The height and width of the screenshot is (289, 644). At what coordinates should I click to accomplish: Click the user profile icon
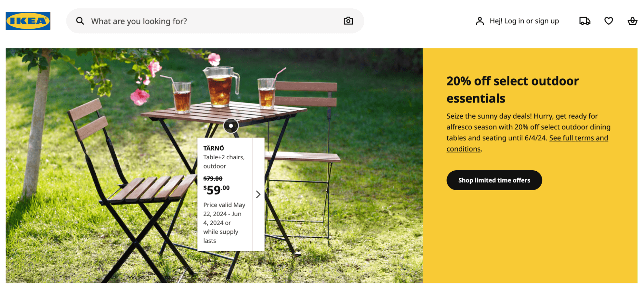(x=480, y=21)
